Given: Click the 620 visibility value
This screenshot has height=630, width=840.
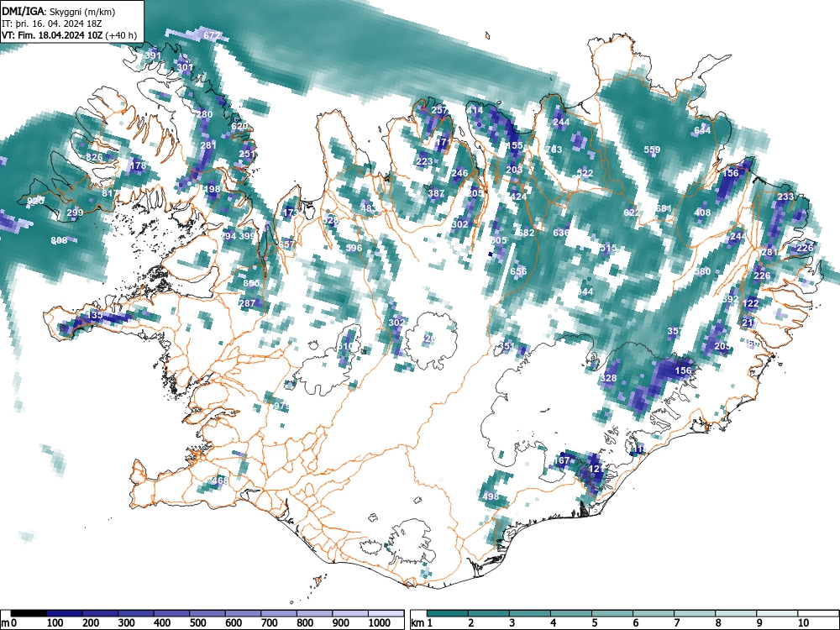Looking at the screenshot, I should tap(239, 127).
